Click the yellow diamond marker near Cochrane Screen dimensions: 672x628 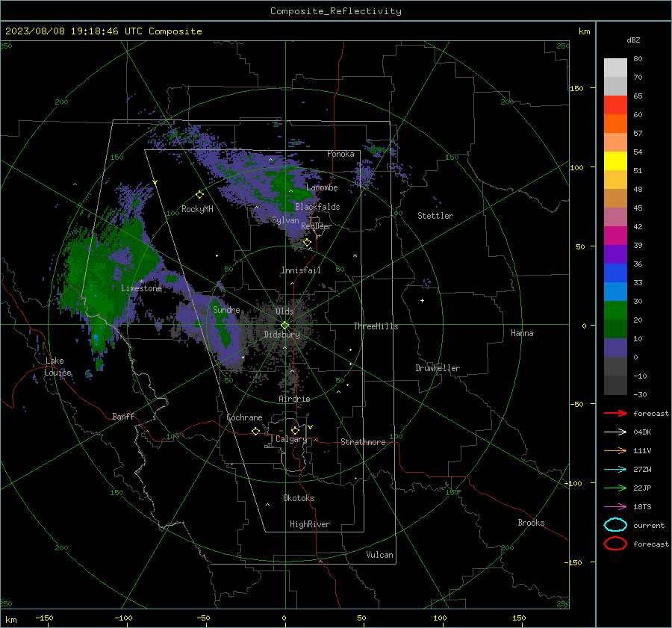(x=255, y=431)
